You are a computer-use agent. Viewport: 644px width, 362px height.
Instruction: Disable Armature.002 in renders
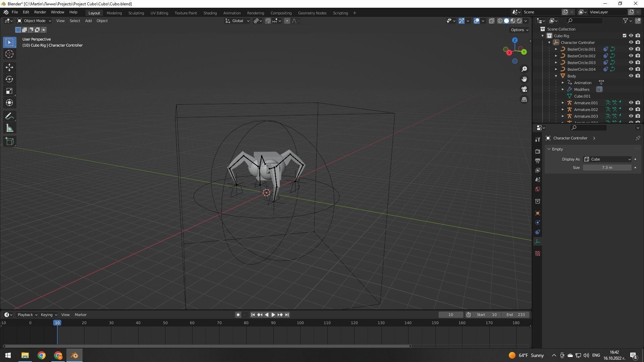[638, 109]
